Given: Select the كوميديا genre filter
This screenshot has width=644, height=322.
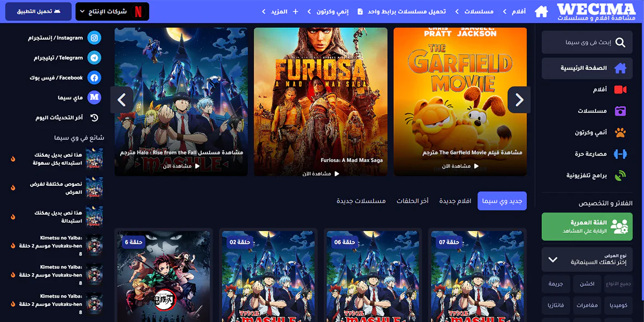Looking at the screenshot, I should point(619,305).
